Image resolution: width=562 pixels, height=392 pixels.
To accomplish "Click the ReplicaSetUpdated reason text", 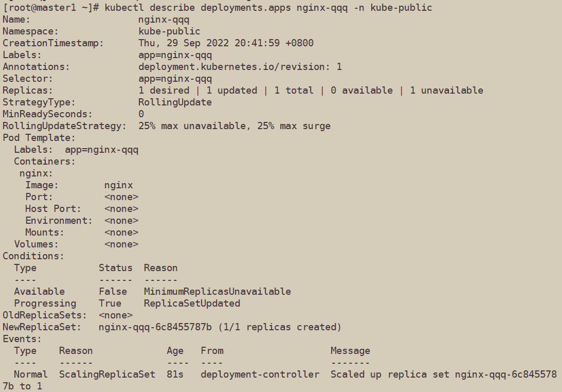I will [x=192, y=304].
